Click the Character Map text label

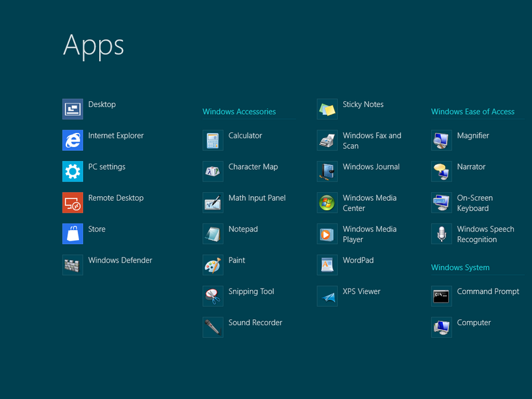coord(253,167)
